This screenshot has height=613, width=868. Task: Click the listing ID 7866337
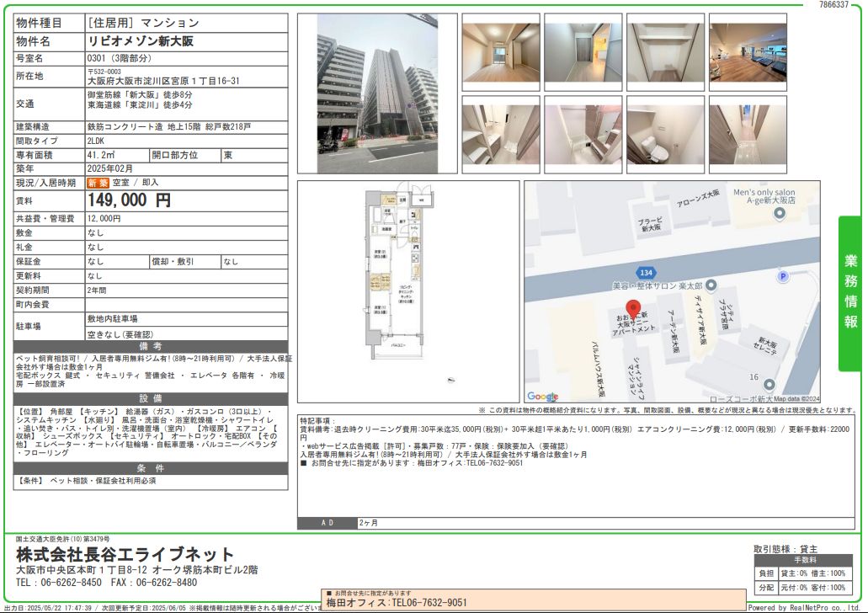[833, 4]
